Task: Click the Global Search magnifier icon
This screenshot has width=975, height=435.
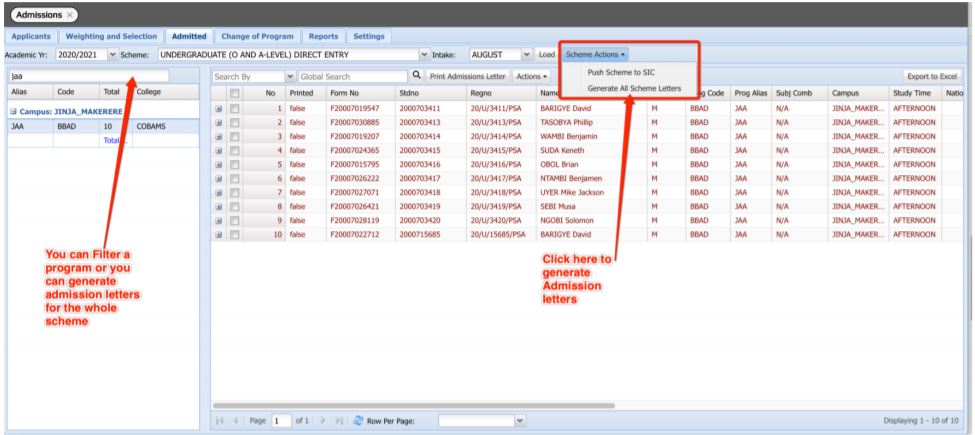Action: (x=416, y=76)
